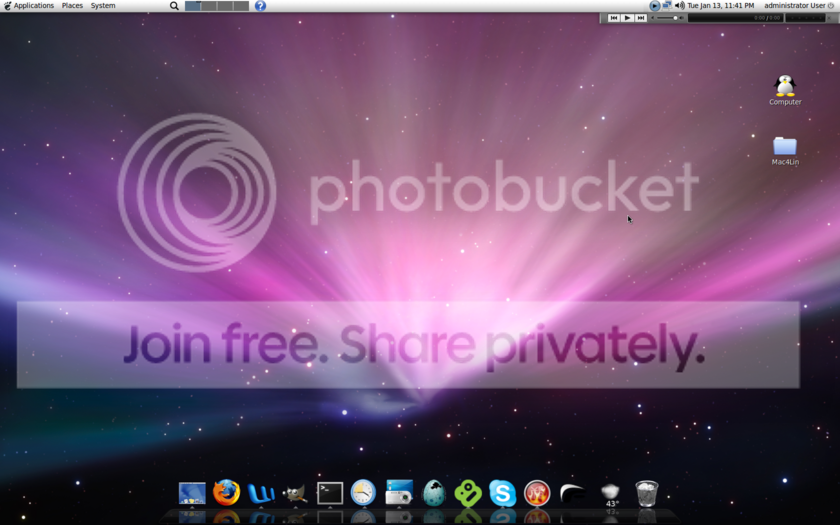Click the volume speaker tray icon
Image resolution: width=840 pixels, height=525 pixels.
pyautogui.click(x=679, y=5)
